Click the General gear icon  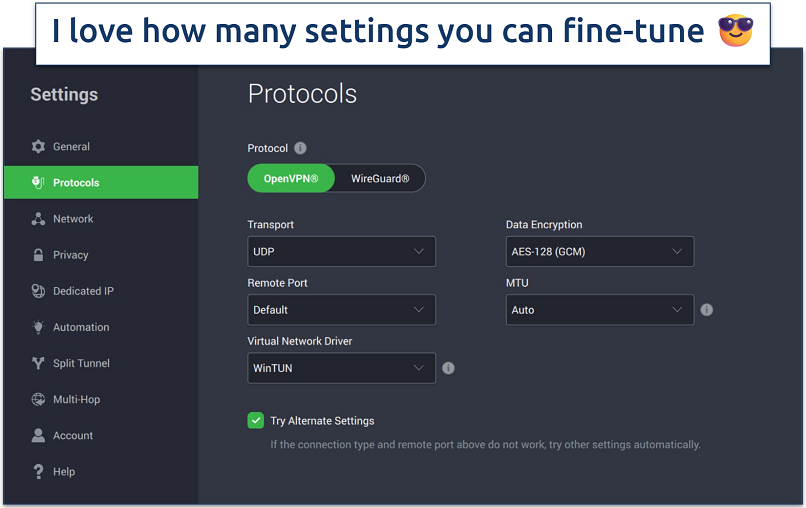38,147
